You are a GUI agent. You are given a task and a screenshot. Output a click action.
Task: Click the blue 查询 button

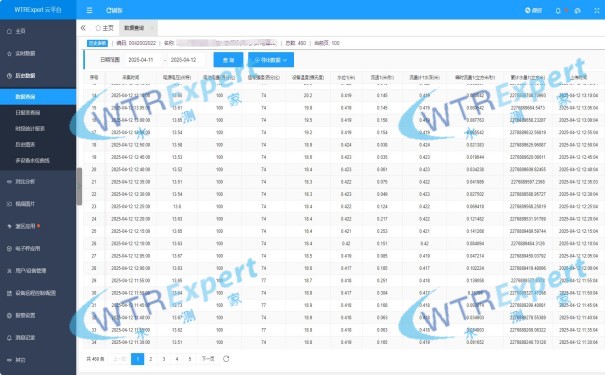coord(228,60)
